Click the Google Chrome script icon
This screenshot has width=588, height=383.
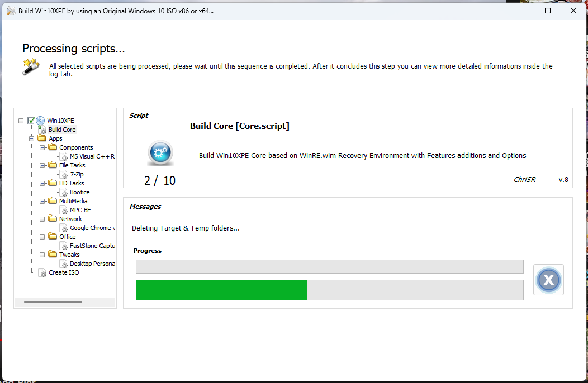(64, 228)
